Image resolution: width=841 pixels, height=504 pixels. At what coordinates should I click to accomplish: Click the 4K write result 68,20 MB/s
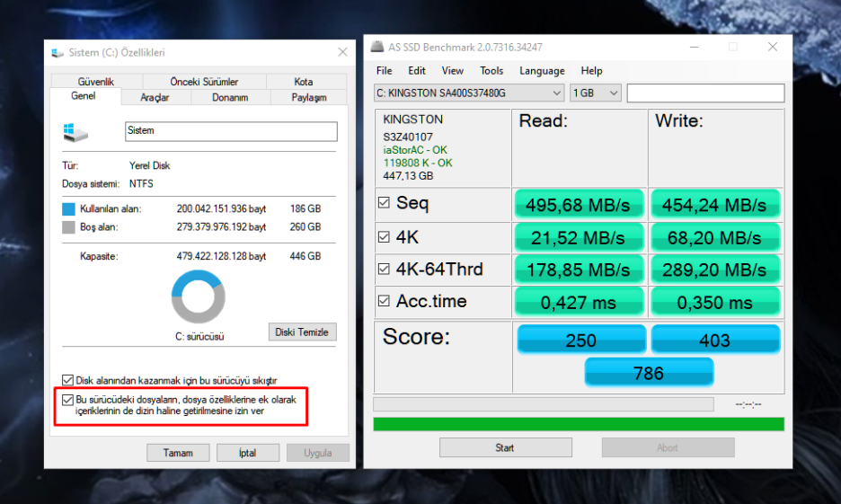click(715, 237)
